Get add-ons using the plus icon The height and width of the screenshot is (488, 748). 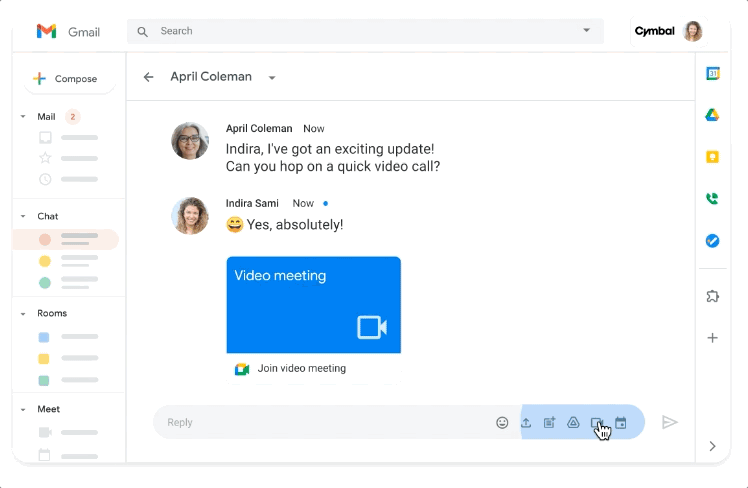[x=712, y=338]
